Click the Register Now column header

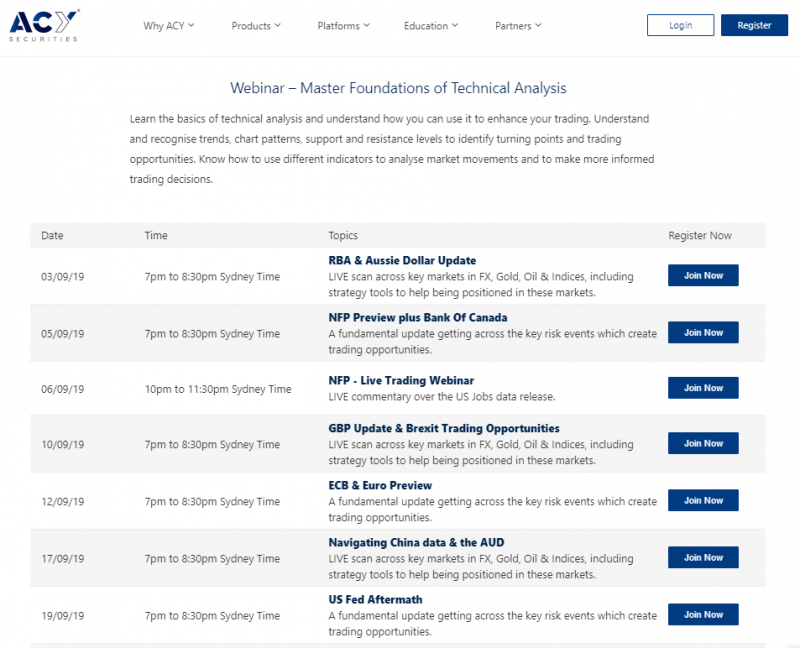[700, 236]
